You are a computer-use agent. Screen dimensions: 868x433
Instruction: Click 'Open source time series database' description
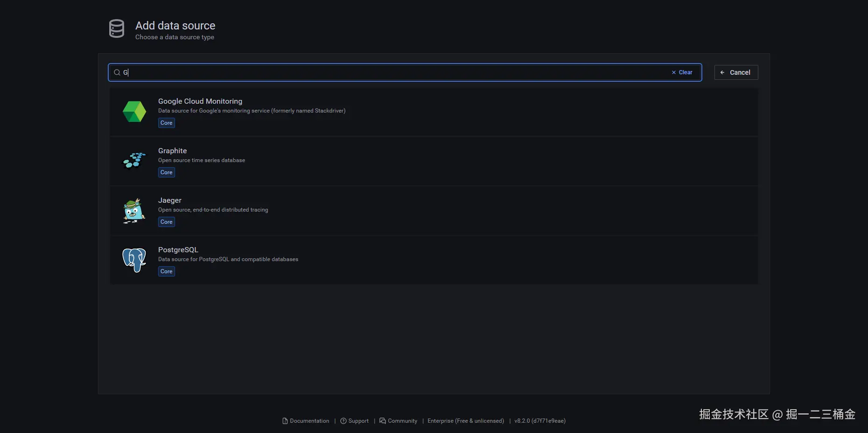click(x=202, y=160)
